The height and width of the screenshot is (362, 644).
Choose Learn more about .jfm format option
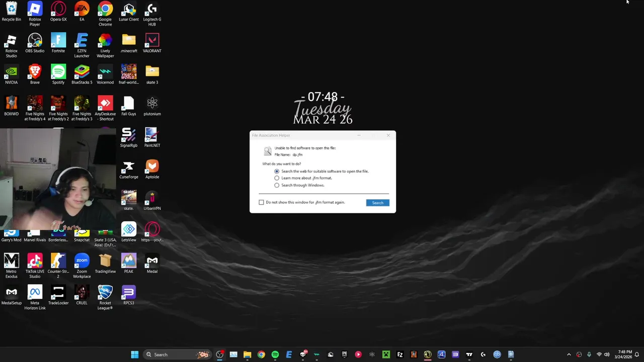point(277,178)
